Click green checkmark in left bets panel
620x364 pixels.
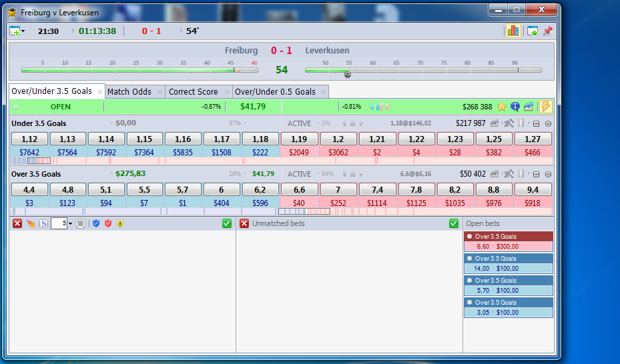(227, 224)
